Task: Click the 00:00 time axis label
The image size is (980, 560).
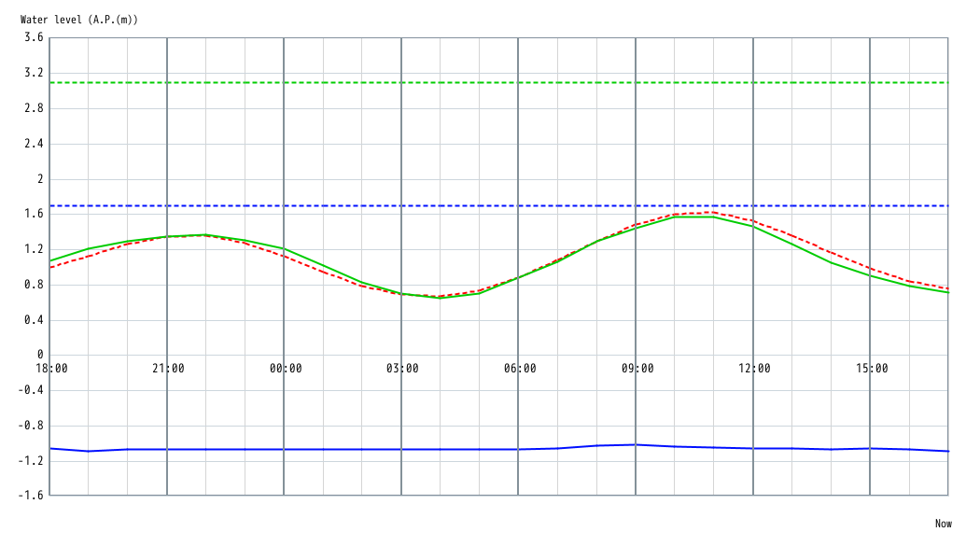Action: (284, 369)
